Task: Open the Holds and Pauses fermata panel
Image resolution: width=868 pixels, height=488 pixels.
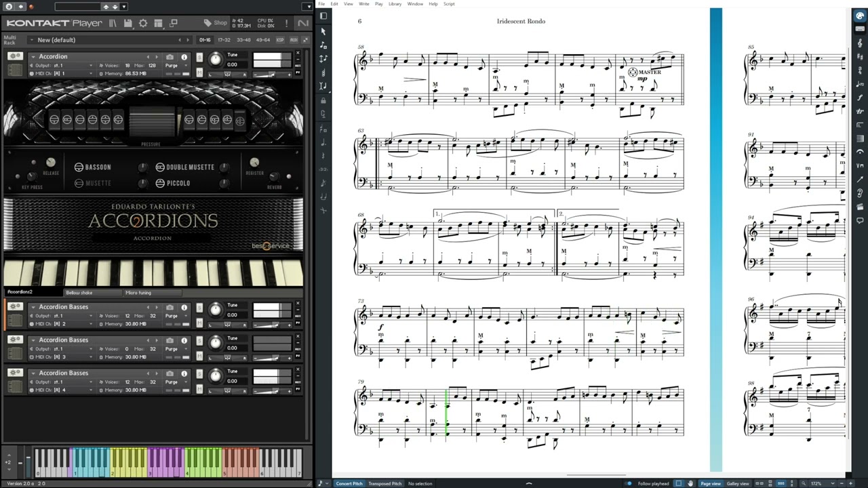Action: pos(860,152)
